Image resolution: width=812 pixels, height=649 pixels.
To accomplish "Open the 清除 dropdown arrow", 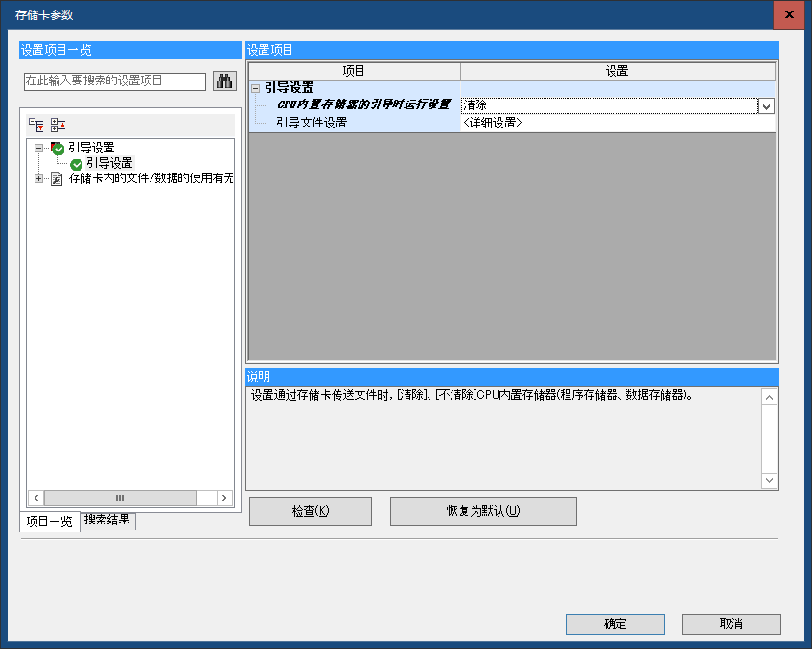I will tap(765, 106).
